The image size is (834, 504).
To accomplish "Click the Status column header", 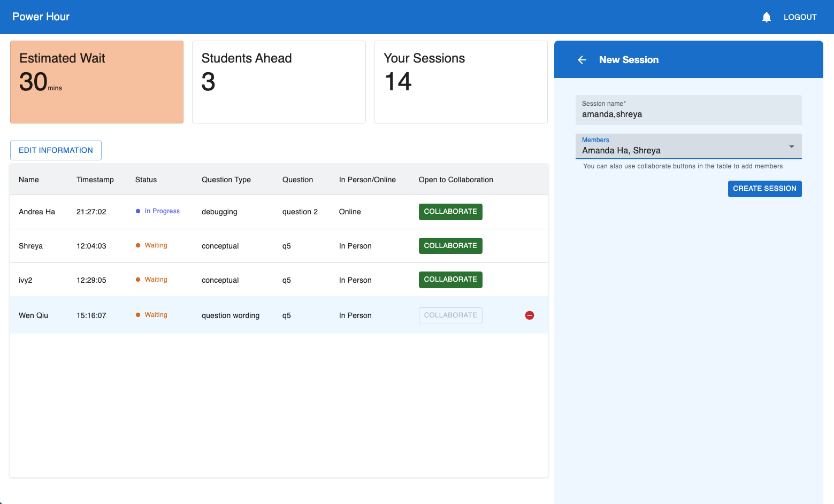I will (146, 180).
